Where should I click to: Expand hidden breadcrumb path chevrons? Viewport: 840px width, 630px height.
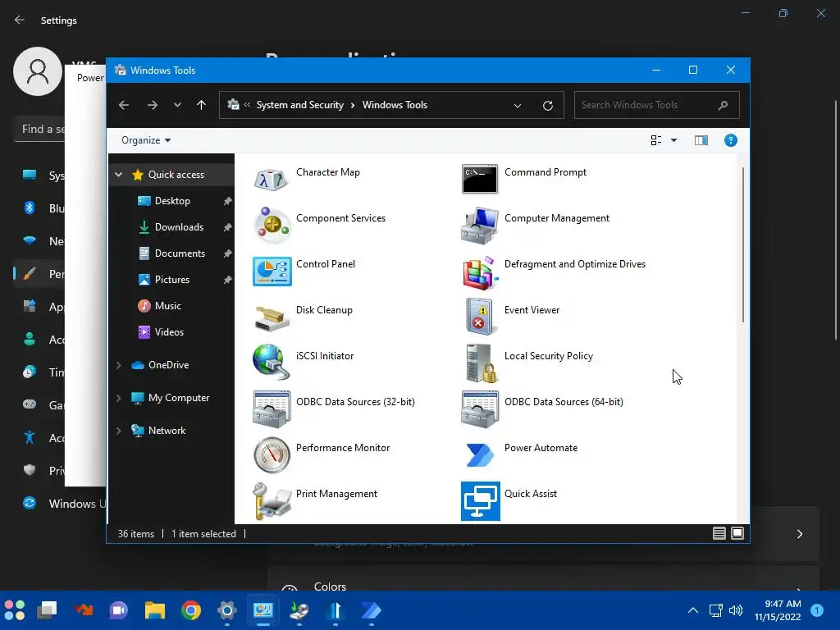click(x=247, y=105)
